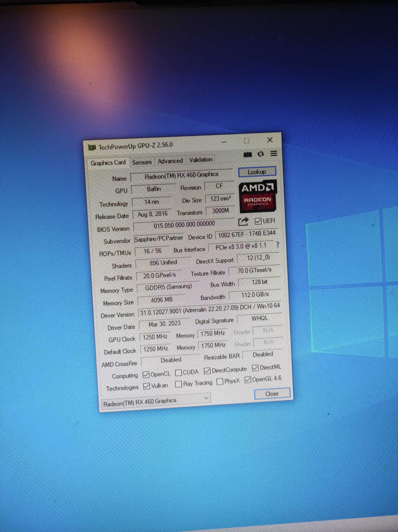Click the GPU-Z app icon in the title bar
This screenshot has height=532, width=398.
click(x=92, y=147)
